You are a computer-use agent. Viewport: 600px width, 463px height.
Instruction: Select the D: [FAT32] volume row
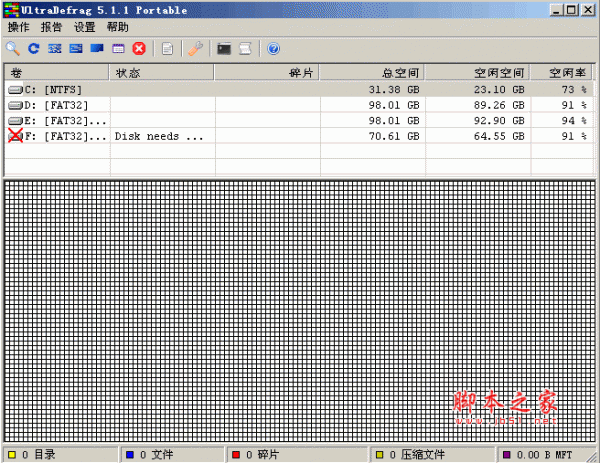[299, 105]
